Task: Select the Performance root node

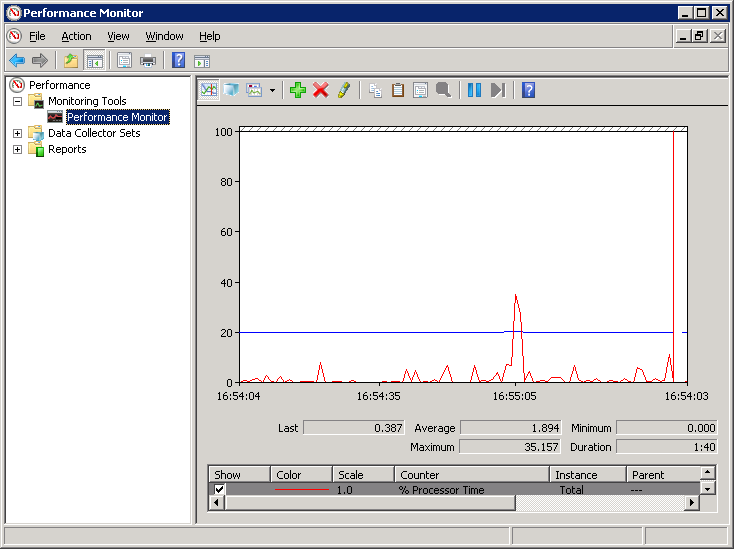Action: click(59, 85)
